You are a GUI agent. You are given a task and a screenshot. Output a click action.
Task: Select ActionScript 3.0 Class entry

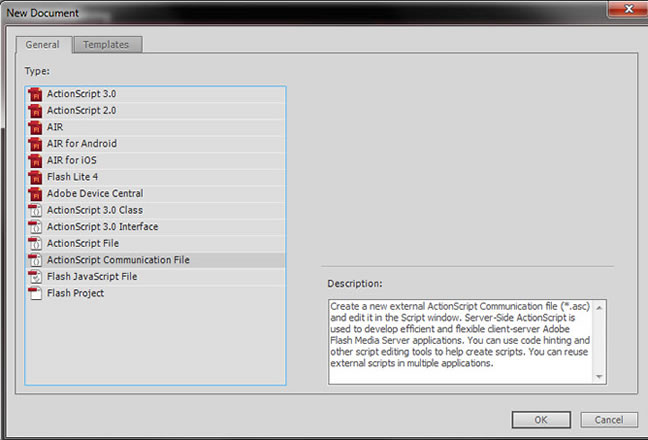coord(155,210)
